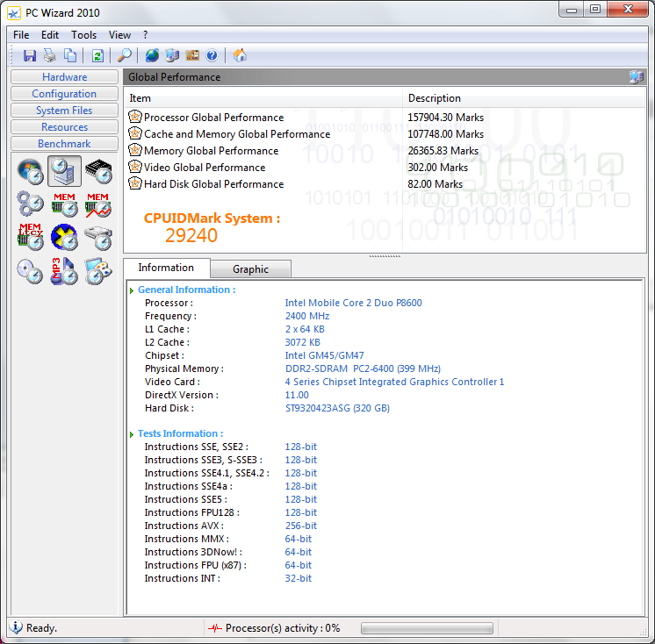Click the Instructions INT 32-bit value
This screenshot has width=655, height=644.
(299, 578)
